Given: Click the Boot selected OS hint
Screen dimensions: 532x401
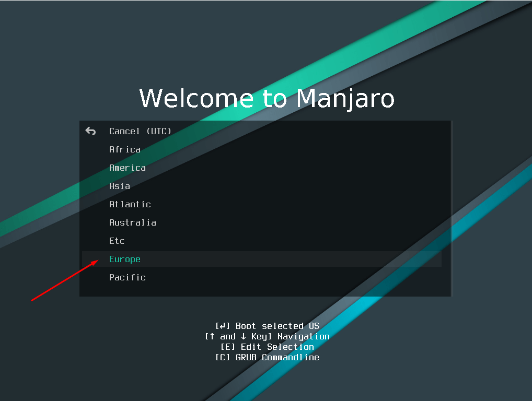Looking at the screenshot, I should click(267, 326).
